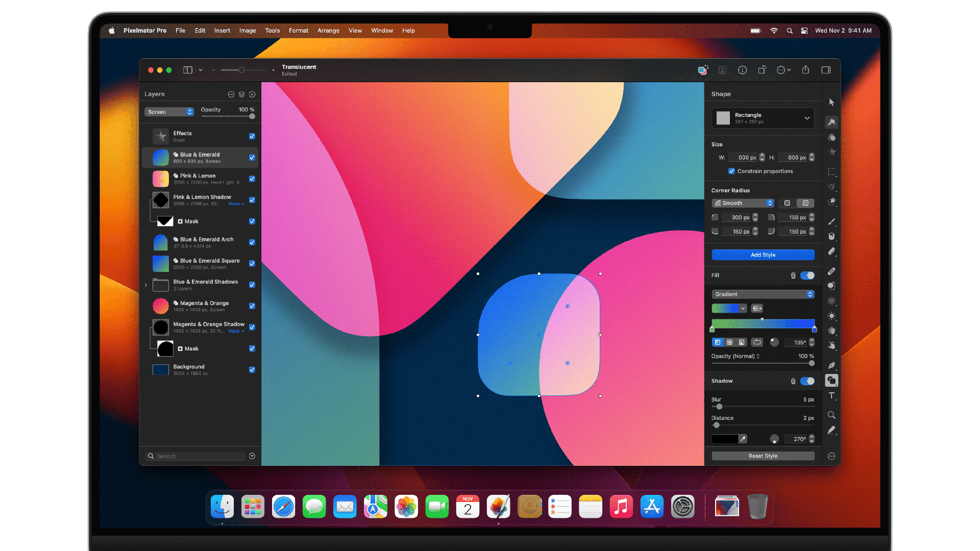The image size is (980, 551).
Task: Turn off the Fill toggle switch
Action: point(807,275)
